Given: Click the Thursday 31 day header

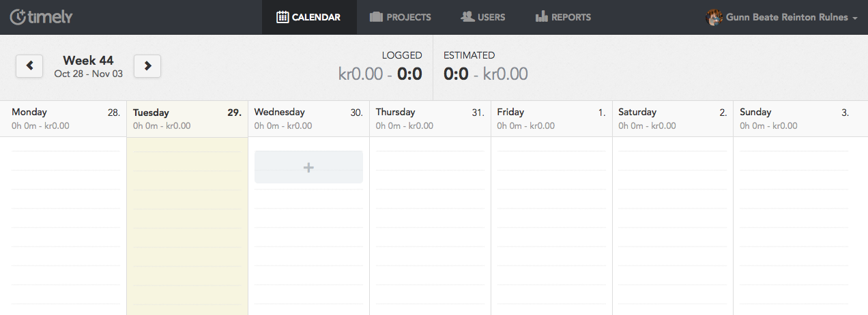Looking at the screenshot, I should tap(430, 119).
